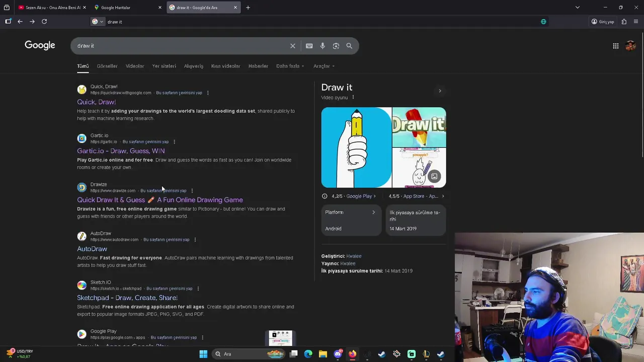The width and height of the screenshot is (644, 362).
Task: Switch to the Yer siteleri tab
Action: click(x=164, y=66)
